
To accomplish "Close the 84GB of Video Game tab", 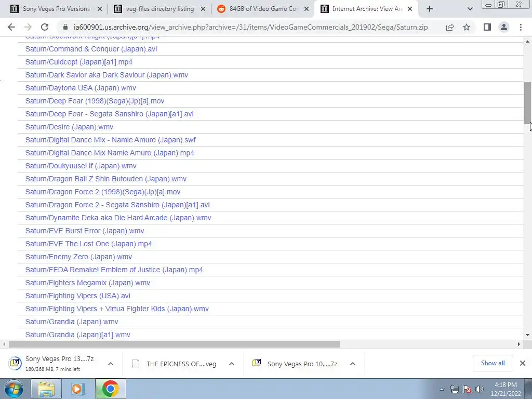I will click(x=307, y=9).
